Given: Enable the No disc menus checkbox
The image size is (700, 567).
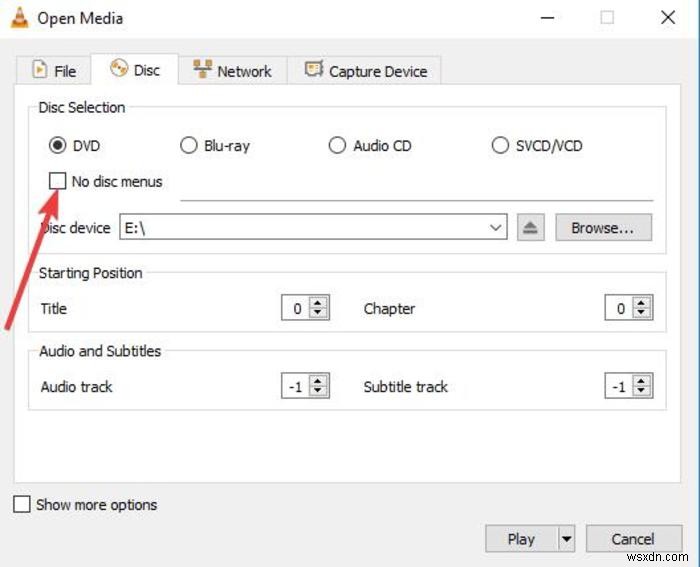Looking at the screenshot, I should tap(58, 181).
